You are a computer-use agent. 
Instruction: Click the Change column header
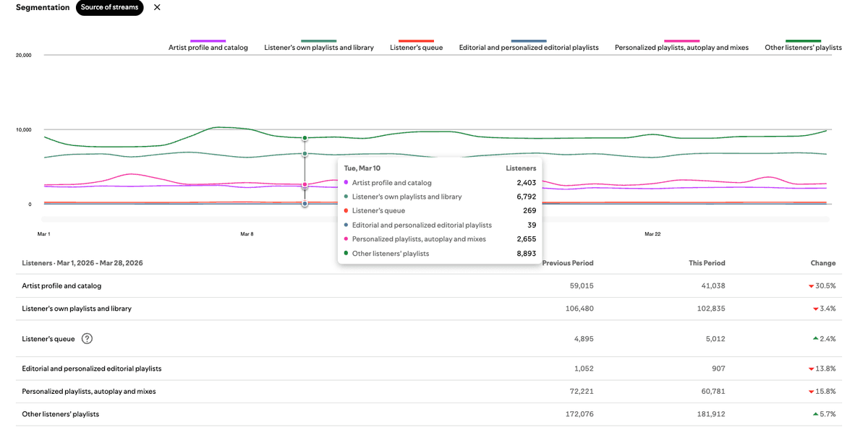(823, 263)
